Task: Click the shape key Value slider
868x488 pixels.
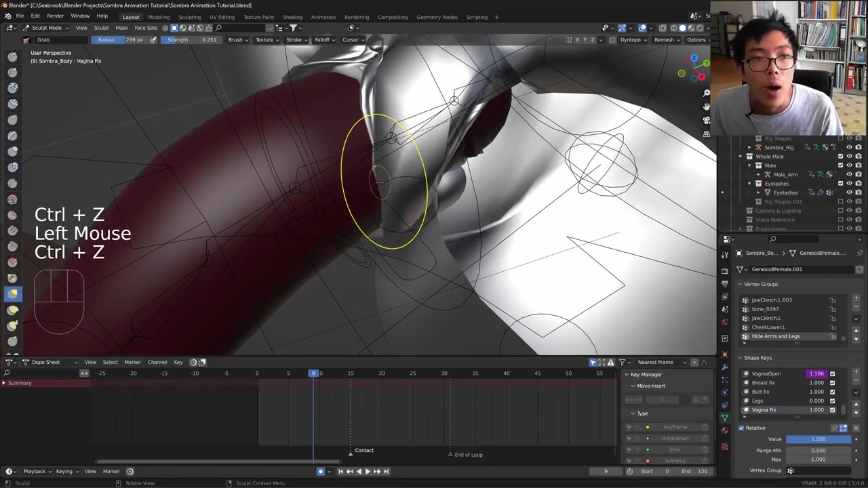Action: pos(818,439)
